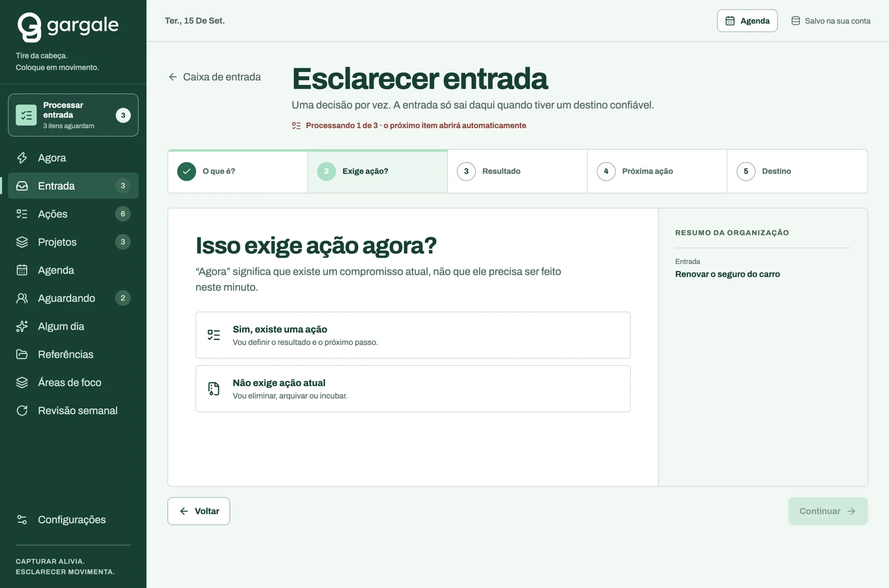The image size is (889, 588).
Task: Click Renovar o seguro do carro text
Action: 727,274
